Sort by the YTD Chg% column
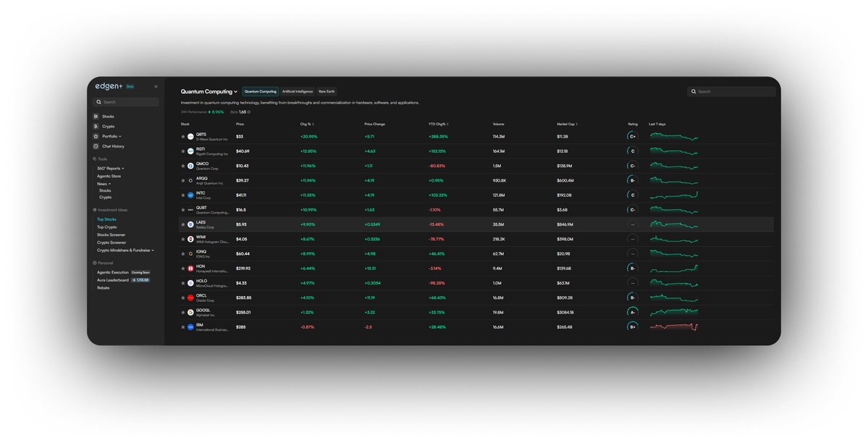This screenshot has height=443, width=868. pyautogui.click(x=439, y=124)
